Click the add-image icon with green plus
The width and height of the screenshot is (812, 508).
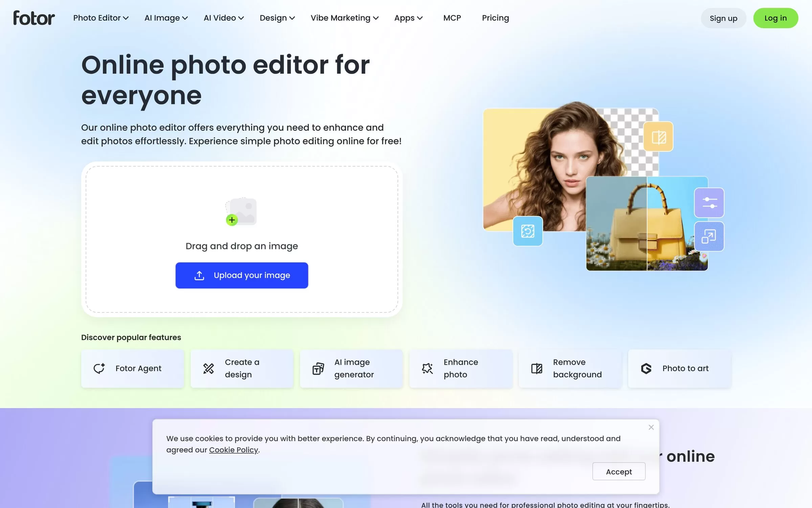pos(241,212)
